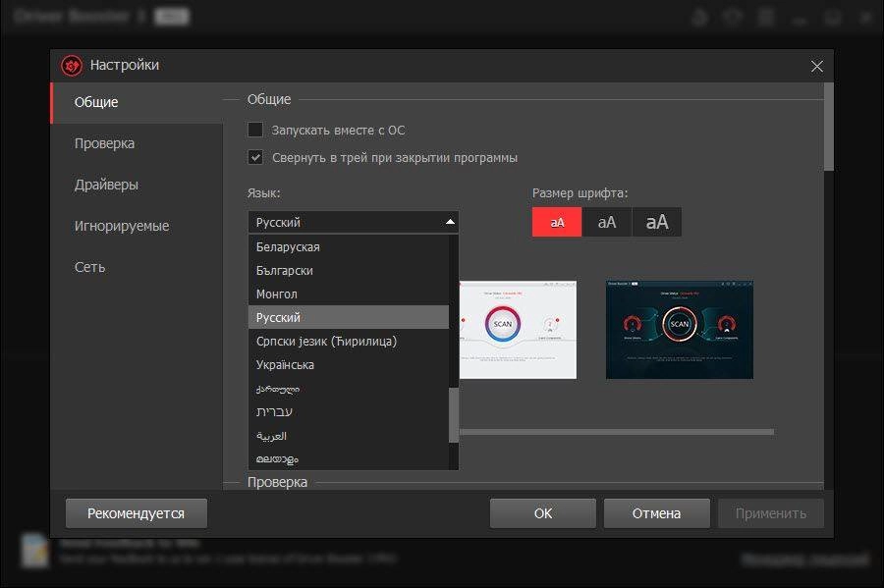Set small font size aA button
Viewport: 884px width, 588px height.
[557, 222]
